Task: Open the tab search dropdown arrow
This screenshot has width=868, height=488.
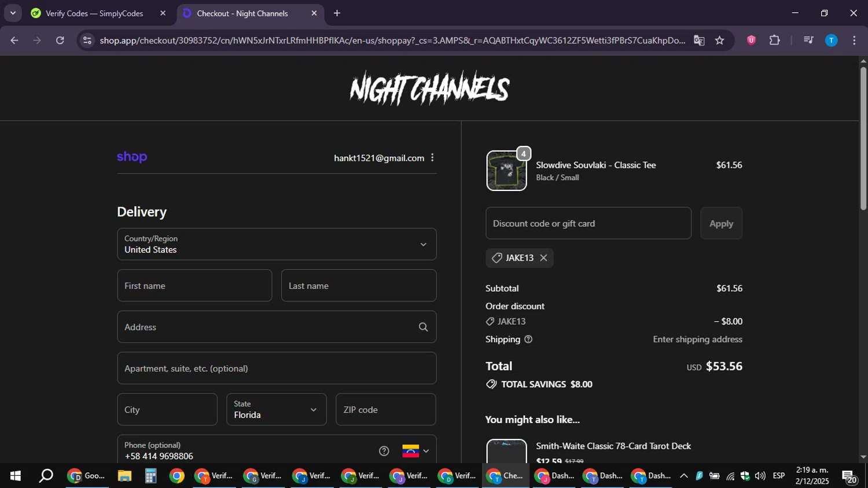Action: pyautogui.click(x=13, y=13)
